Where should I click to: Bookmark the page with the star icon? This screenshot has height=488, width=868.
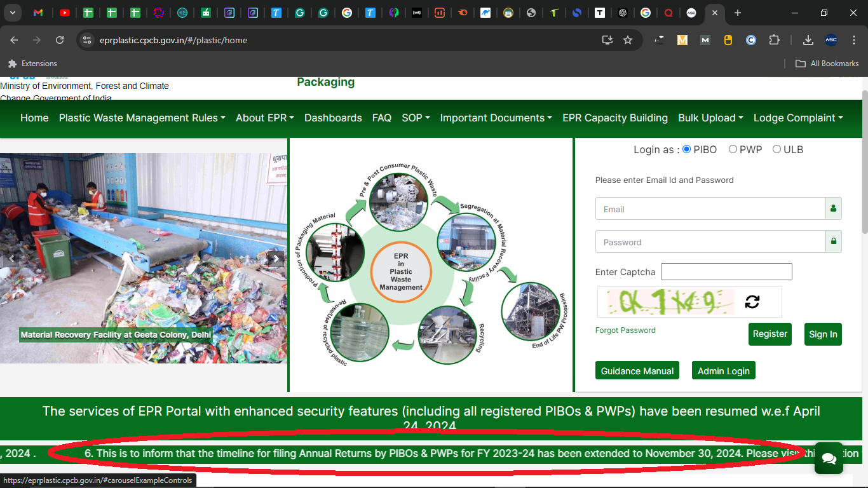click(x=628, y=39)
